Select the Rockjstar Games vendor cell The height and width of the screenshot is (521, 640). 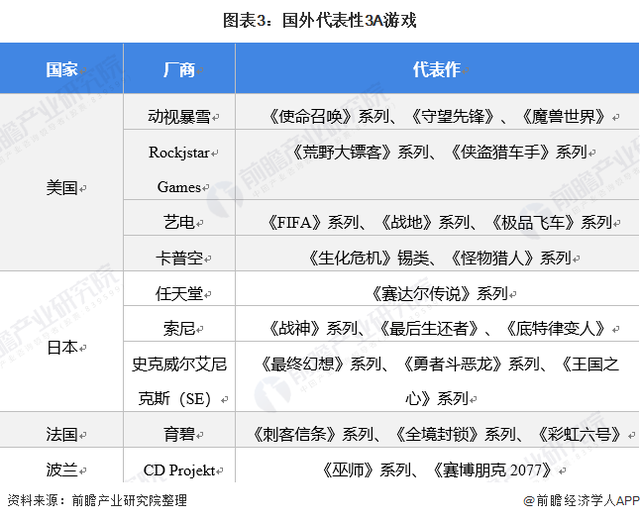tap(178, 169)
